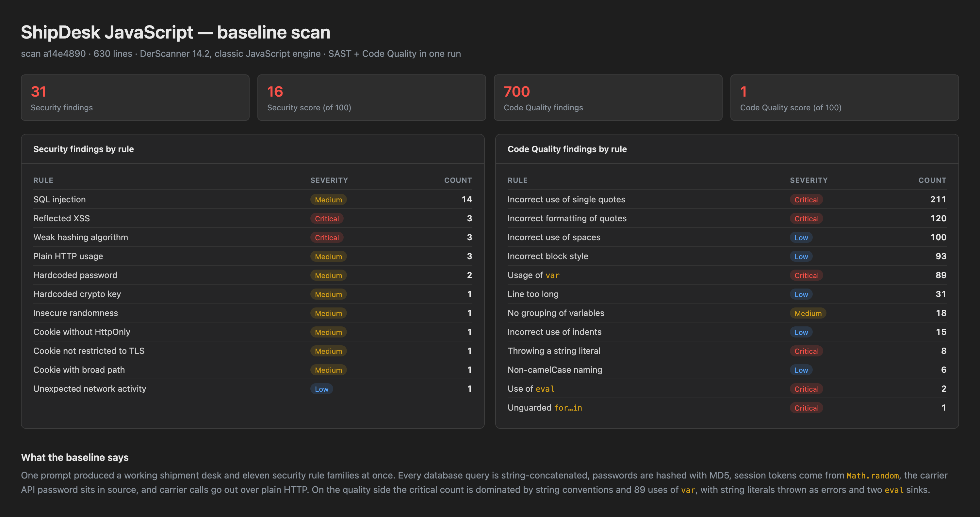Select the Insecure randomness rule
This screenshot has width=980, height=517.
[x=76, y=313]
